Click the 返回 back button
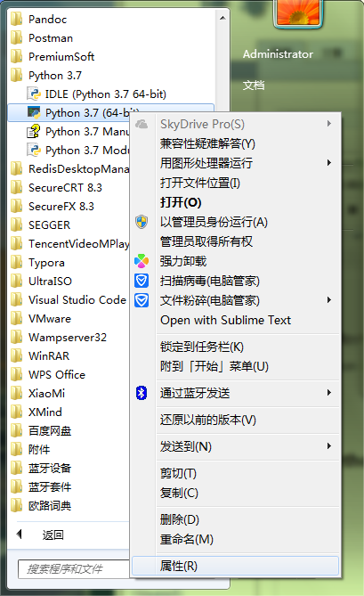The width and height of the screenshot is (364, 596). 53,535
